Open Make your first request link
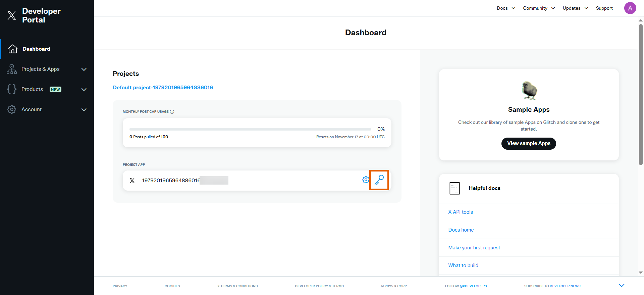 coord(474,248)
